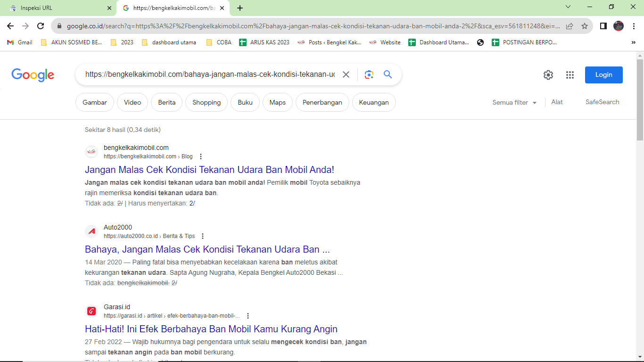Close the Inspeksi URL tab
The height and width of the screenshot is (362, 644).
[x=109, y=8]
